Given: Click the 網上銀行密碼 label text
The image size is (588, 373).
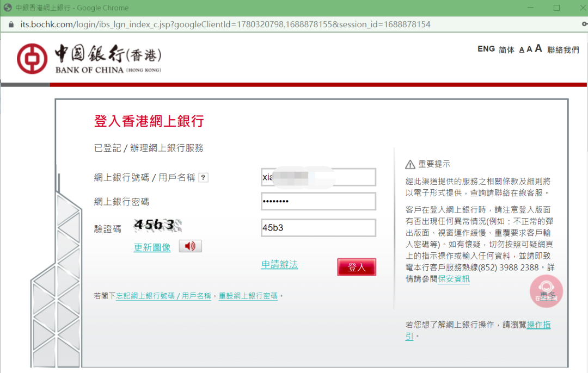Looking at the screenshot, I should (x=121, y=202).
